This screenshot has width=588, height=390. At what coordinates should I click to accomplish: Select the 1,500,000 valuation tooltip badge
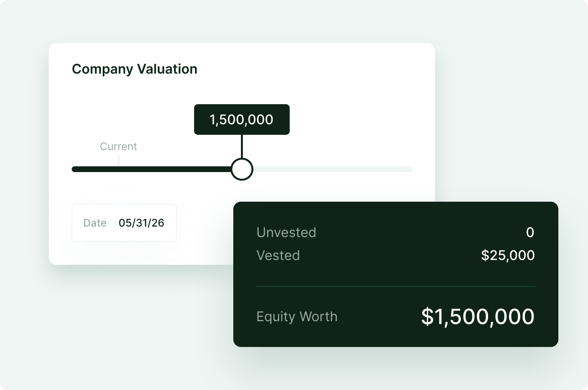tap(241, 119)
